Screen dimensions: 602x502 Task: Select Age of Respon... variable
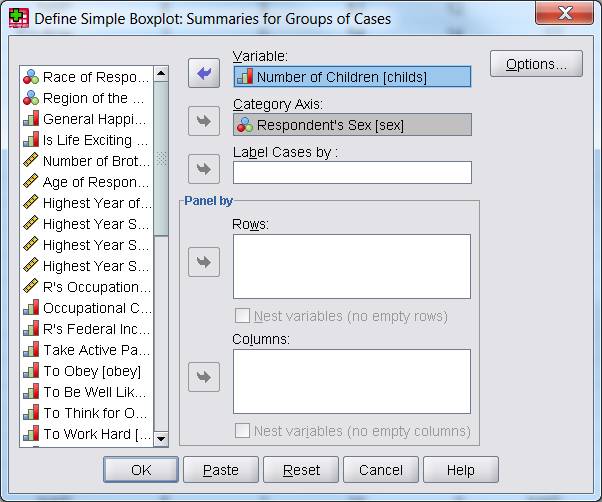[87, 182]
